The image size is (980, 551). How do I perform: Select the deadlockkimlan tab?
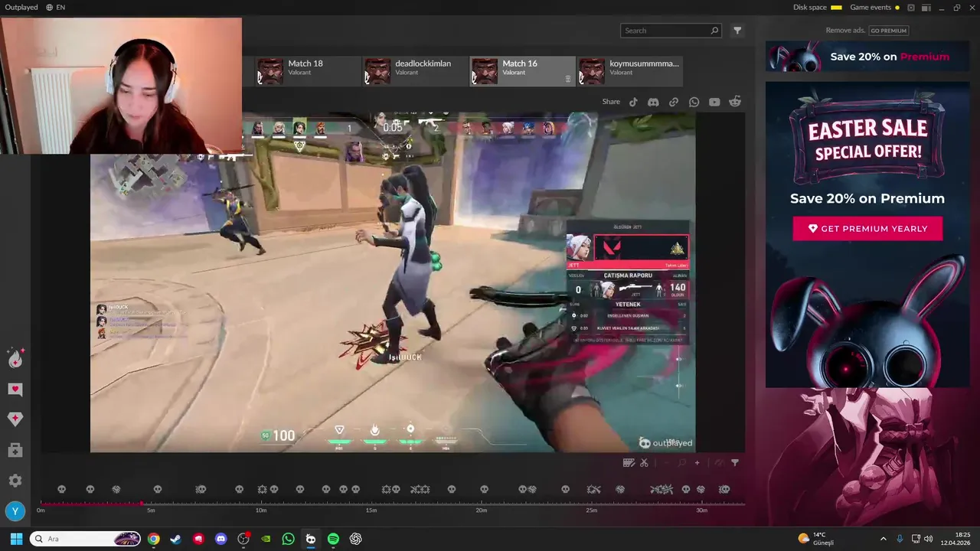coord(415,70)
